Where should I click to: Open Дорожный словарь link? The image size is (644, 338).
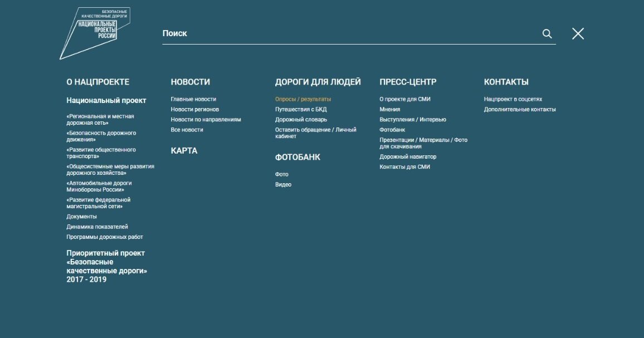click(301, 120)
